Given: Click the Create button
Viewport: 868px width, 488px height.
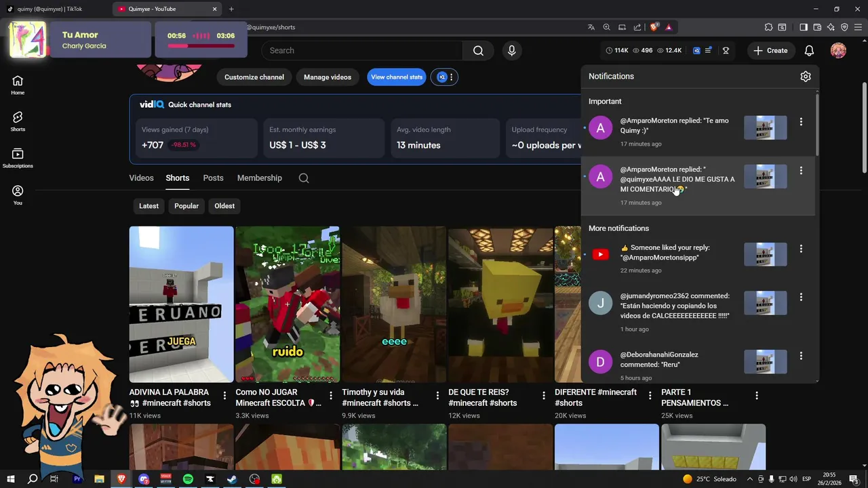Looking at the screenshot, I should (770, 50).
